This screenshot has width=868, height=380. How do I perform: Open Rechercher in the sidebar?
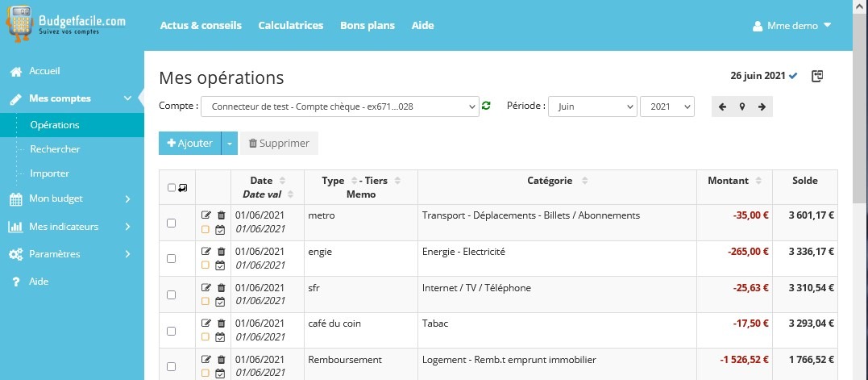[55, 149]
